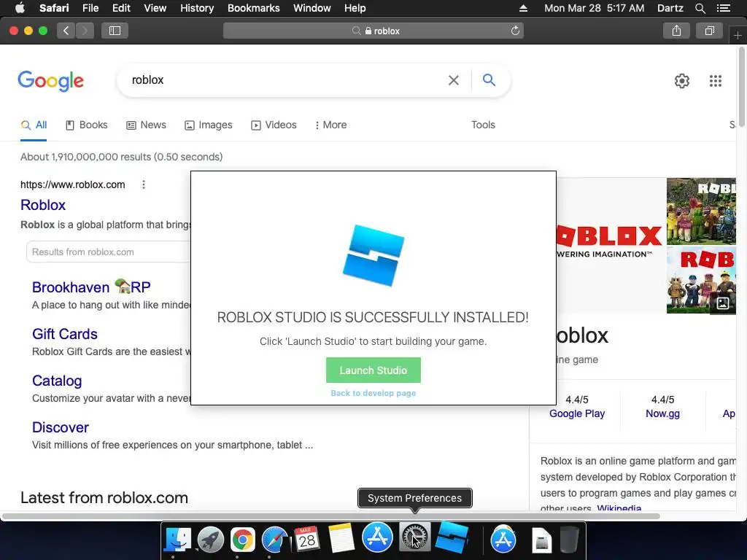747x560 pixels.
Task: Go forward with Safari forward arrow
Action: [85, 31]
